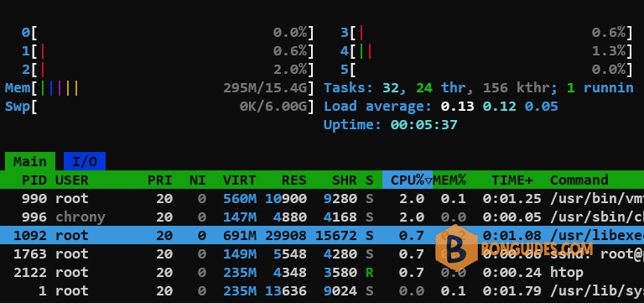
Task: Click the Command column header
Action: click(579, 180)
